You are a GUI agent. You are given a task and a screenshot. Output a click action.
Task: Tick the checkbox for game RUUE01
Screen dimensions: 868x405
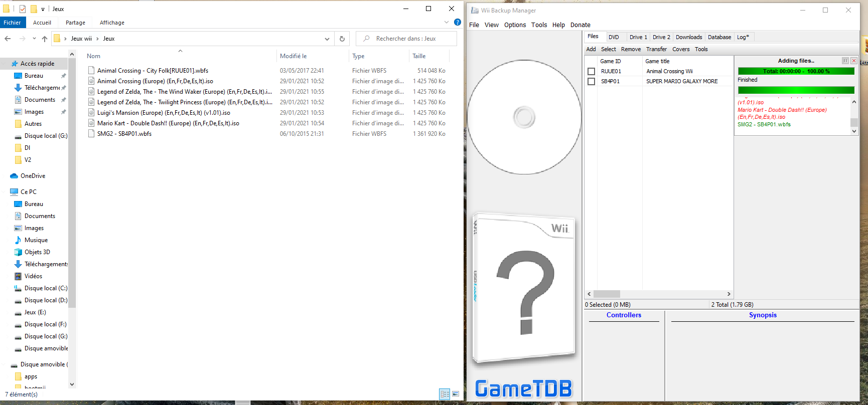pyautogui.click(x=592, y=72)
